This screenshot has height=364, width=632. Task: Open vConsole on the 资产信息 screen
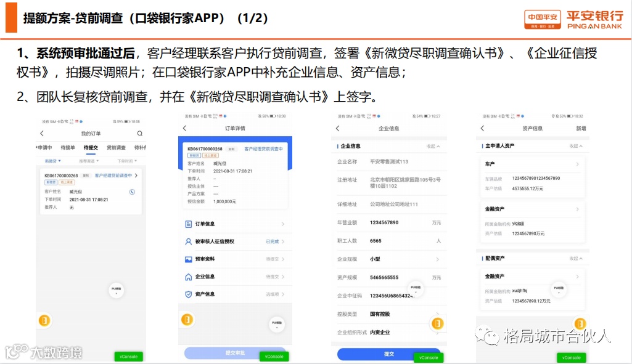(x=571, y=358)
